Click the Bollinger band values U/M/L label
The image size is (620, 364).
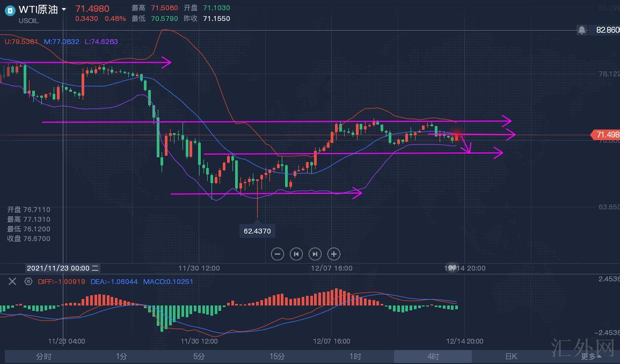pos(61,41)
